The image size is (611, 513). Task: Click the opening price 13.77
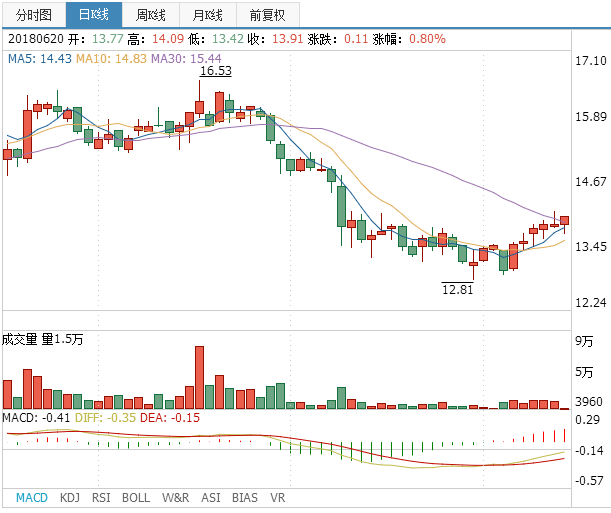(x=108, y=39)
